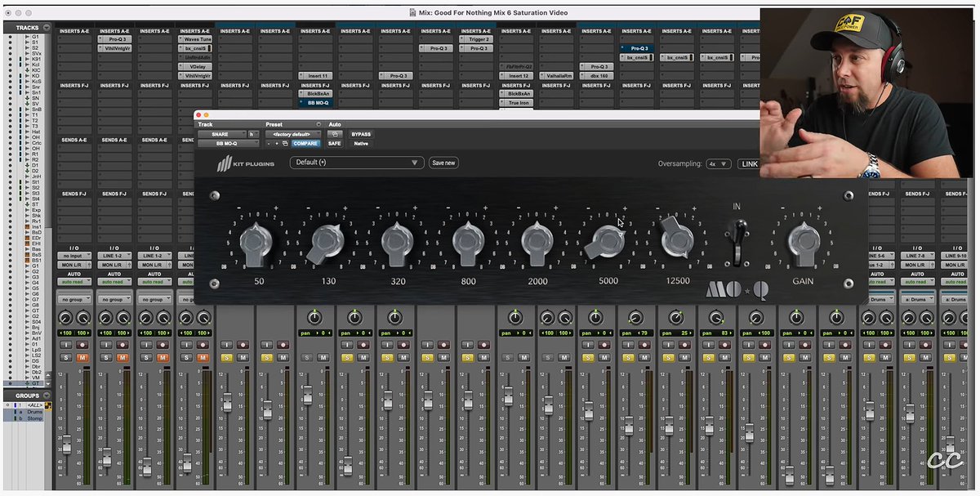The image size is (980, 496).
Task: Toggle the LINK button
Action: click(749, 164)
